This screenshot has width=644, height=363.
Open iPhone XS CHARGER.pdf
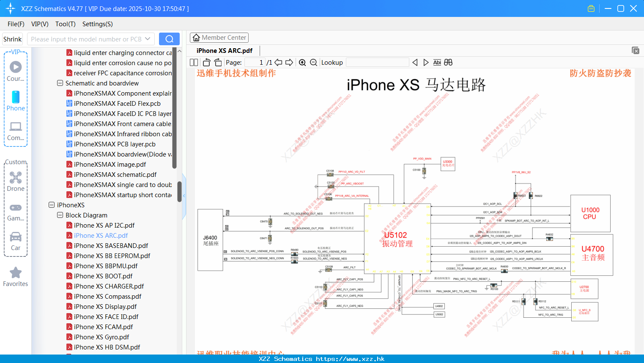[109, 286]
